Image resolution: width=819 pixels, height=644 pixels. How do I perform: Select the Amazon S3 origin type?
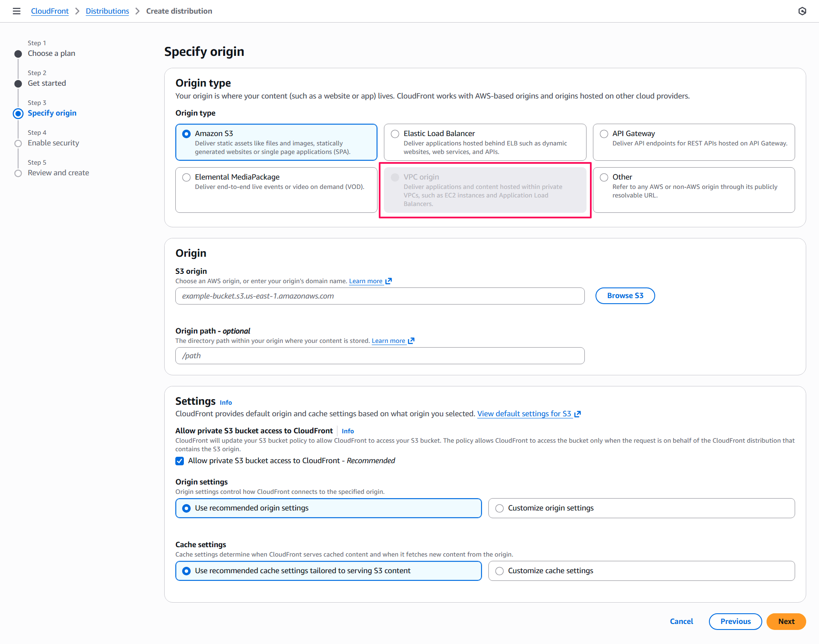pos(186,134)
